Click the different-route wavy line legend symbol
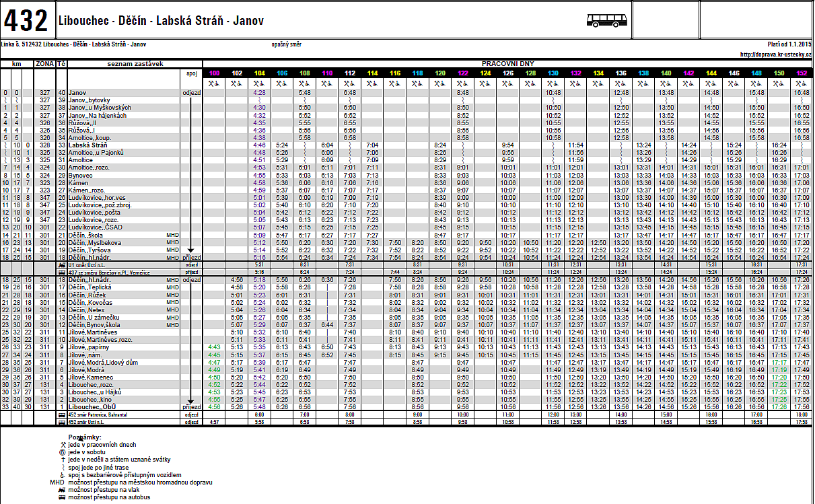Viewport: 815px width, 504px height. click(62, 467)
